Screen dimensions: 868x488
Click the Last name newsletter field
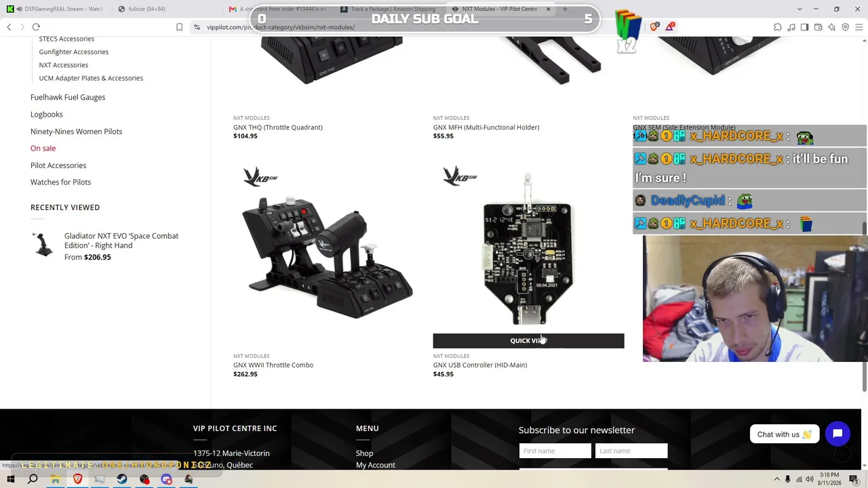(x=631, y=451)
